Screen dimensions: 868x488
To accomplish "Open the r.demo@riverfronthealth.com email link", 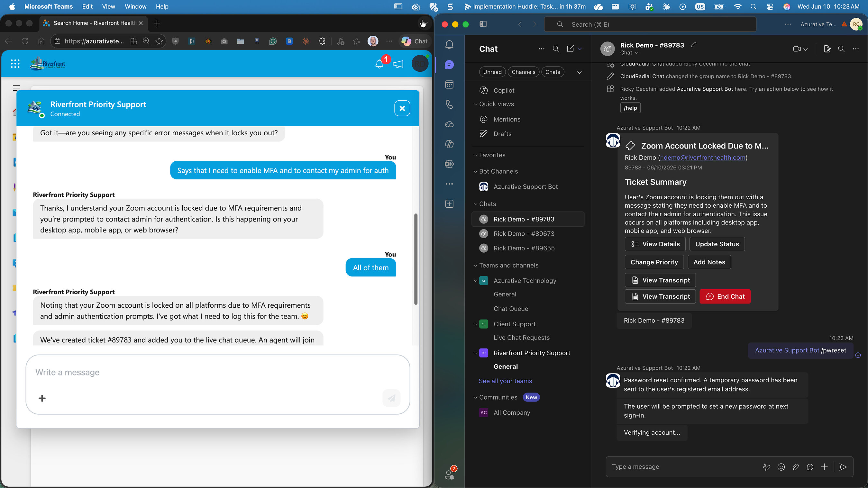I will [x=703, y=158].
